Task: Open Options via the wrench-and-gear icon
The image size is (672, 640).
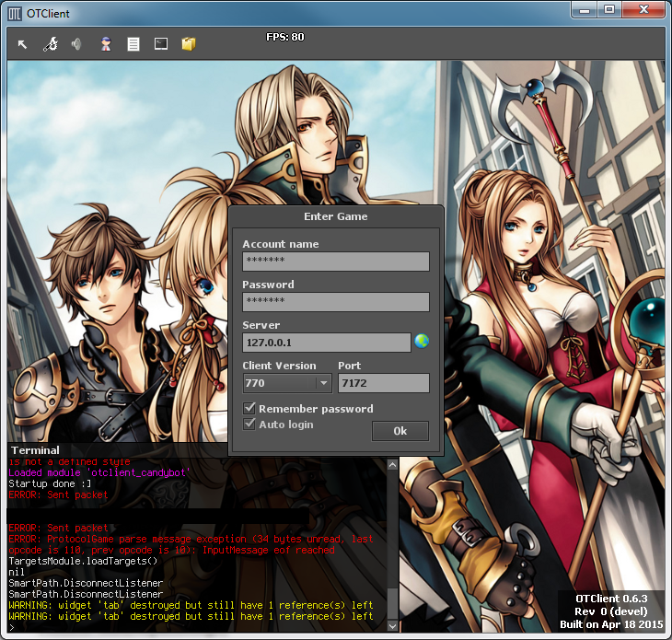Action: point(51,43)
